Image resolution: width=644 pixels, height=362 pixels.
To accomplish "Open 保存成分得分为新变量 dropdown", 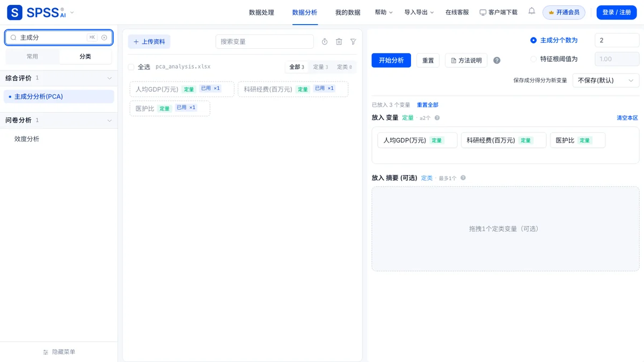I will point(606,80).
